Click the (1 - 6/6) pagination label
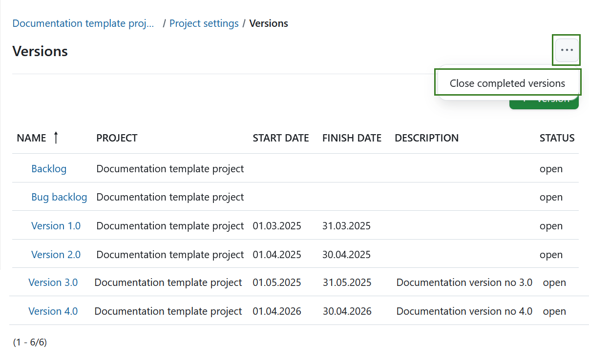Image resolution: width=589 pixels, height=364 pixels. pyautogui.click(x=30, y=342)
